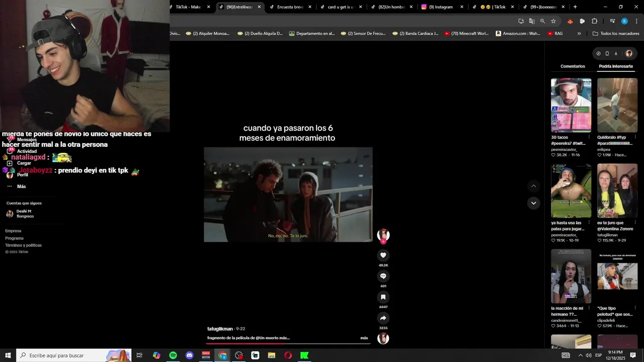Click Task View button on taskbar
This screenshot has width=644, height=362.
139,355
